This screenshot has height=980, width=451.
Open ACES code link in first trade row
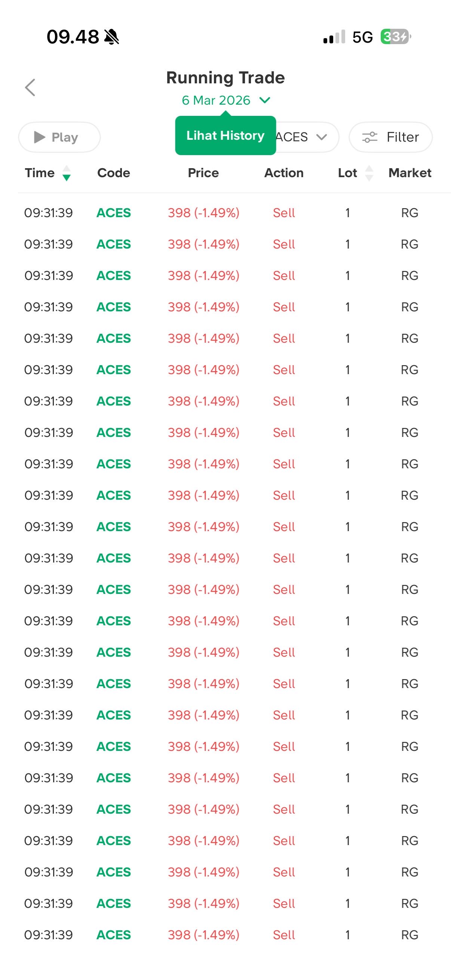pos(113,213)
